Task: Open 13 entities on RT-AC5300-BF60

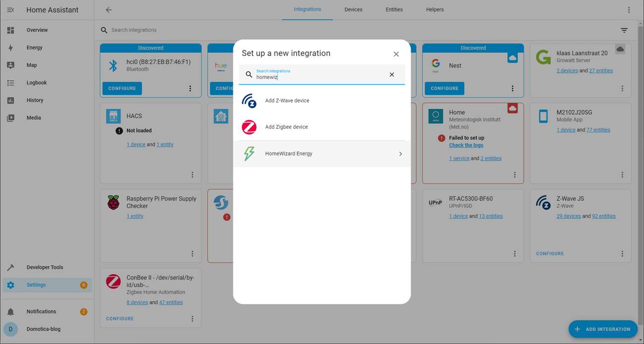Action: pos(491,216)
